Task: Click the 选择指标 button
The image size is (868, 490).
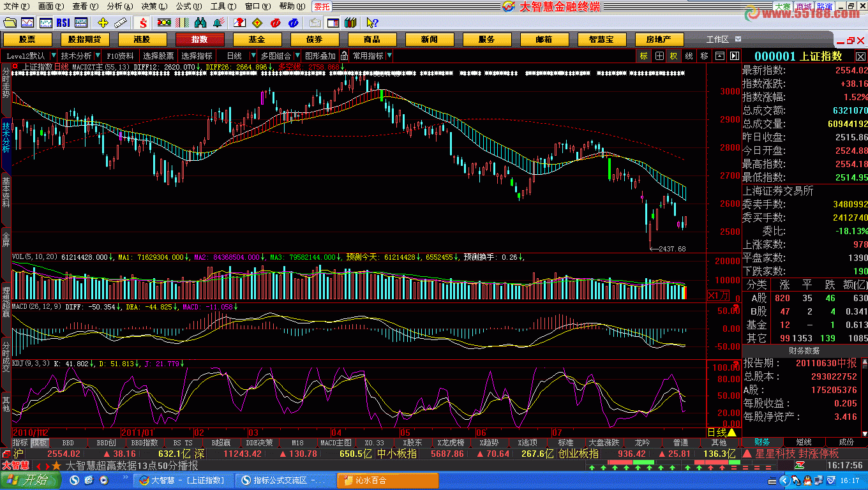Action: pos(197,56)
